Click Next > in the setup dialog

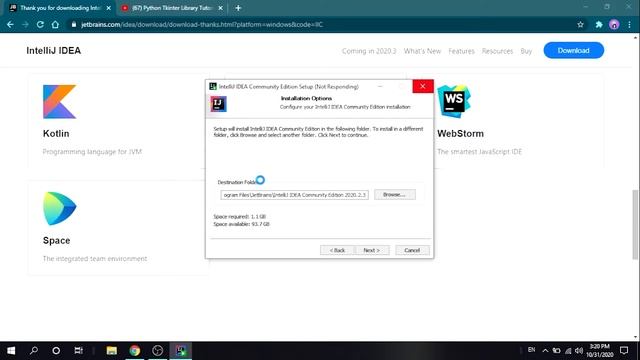[371, 250]
